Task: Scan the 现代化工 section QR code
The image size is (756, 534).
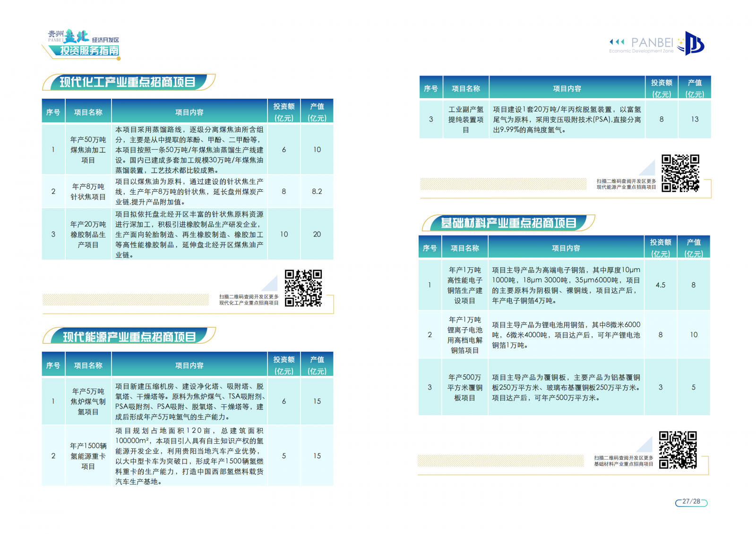Action: click(x=303, y=288)
